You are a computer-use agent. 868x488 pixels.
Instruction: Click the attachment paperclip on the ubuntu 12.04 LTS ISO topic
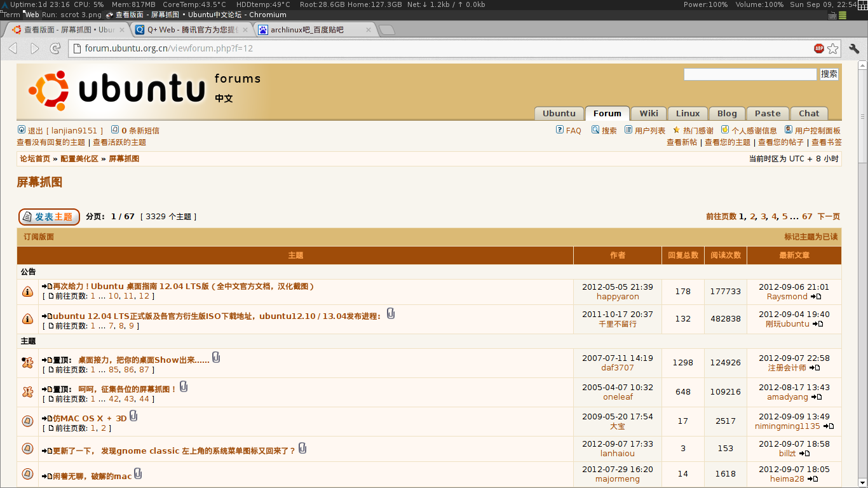391,313
